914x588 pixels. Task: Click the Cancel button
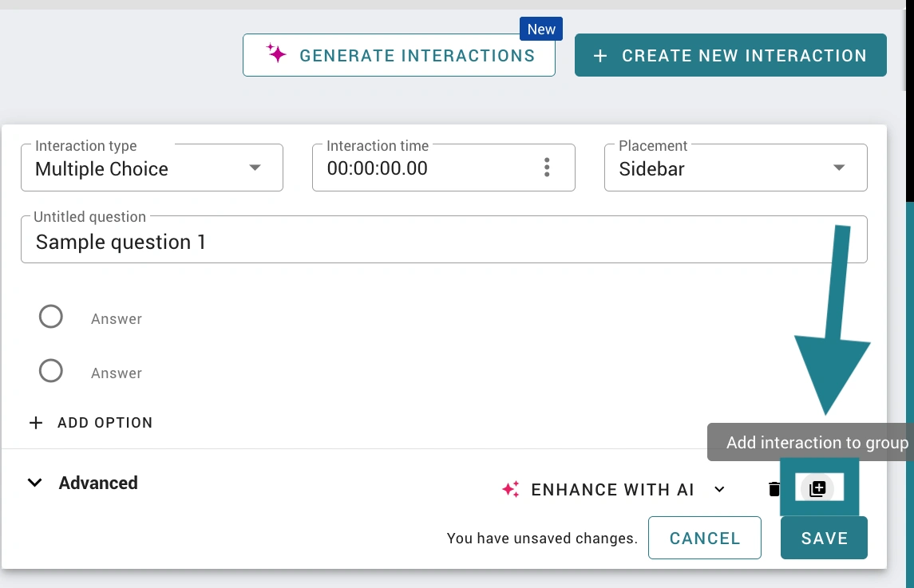pyautogui.click(x=705, y=538)
